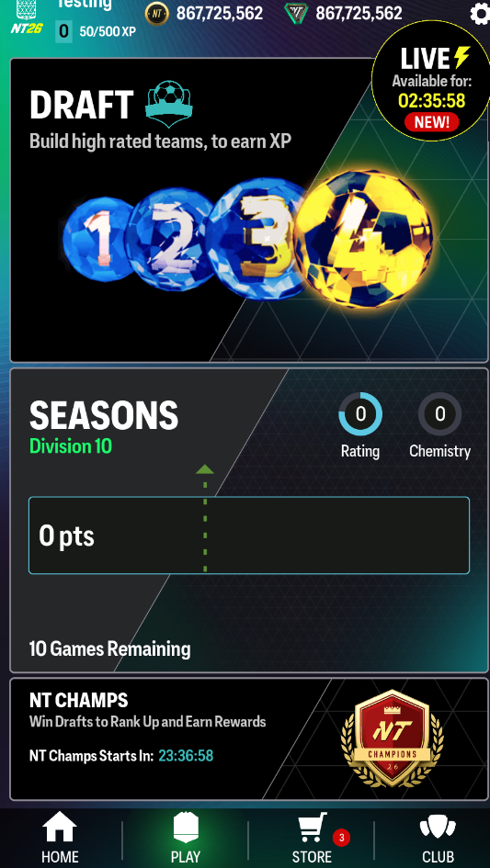Viewport: 490px width, 868px height.
Task: Click the Store notification badge
Action: [341, 838]
